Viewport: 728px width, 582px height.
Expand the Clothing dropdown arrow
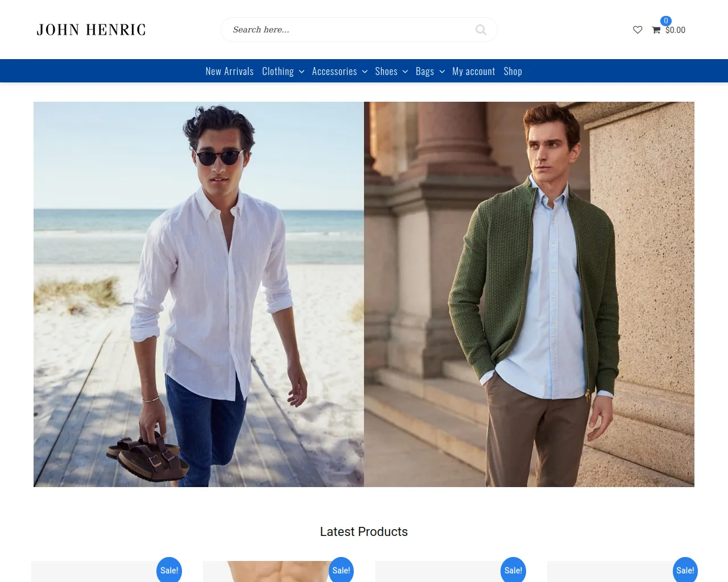(x=301, y=72)
